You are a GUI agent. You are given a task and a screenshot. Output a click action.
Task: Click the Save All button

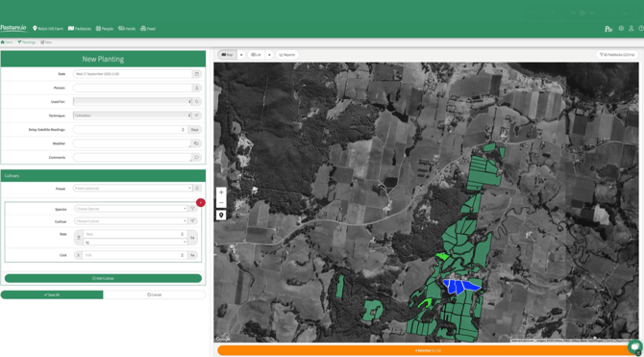[52, 294]
